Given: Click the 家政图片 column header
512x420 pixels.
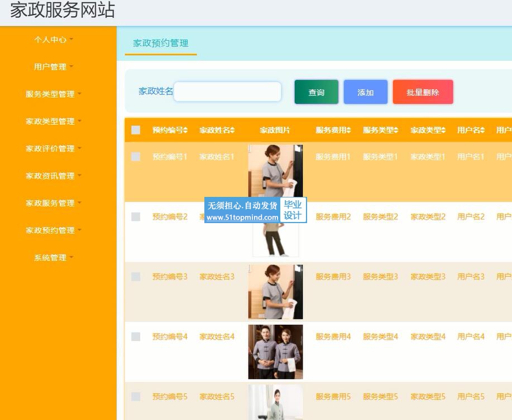Looking at the screenshot, I should (x=275, y=131).
